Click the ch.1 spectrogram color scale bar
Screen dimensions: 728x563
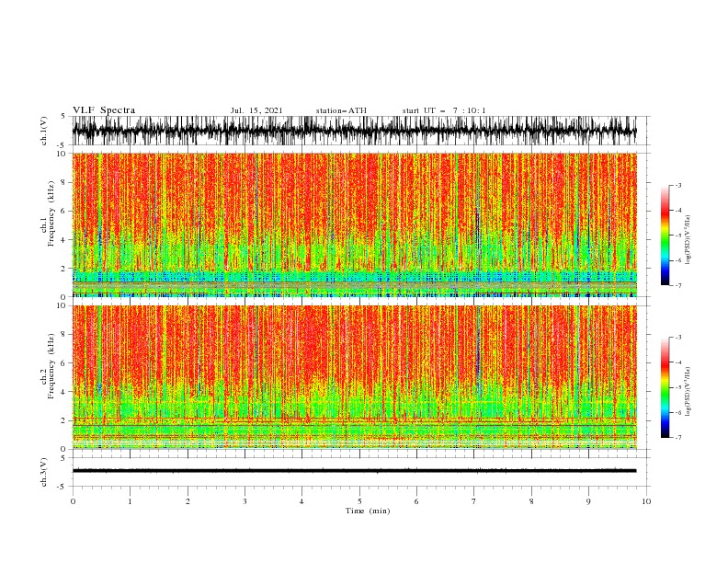tap(665, 236)
